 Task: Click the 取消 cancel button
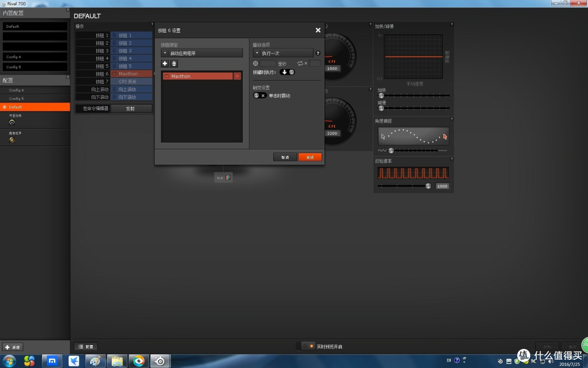pyautogui.click(x=285, y=157)
